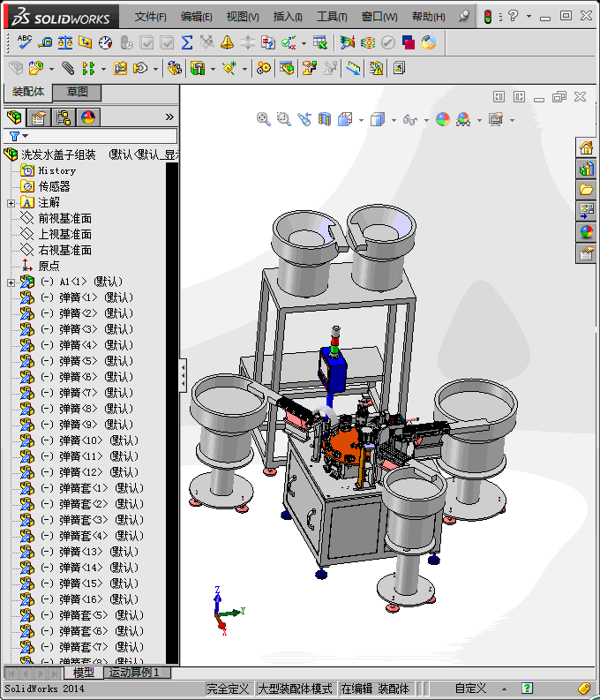Click Edit Appearance color ball in view toolbar

(x=443, y=119)
